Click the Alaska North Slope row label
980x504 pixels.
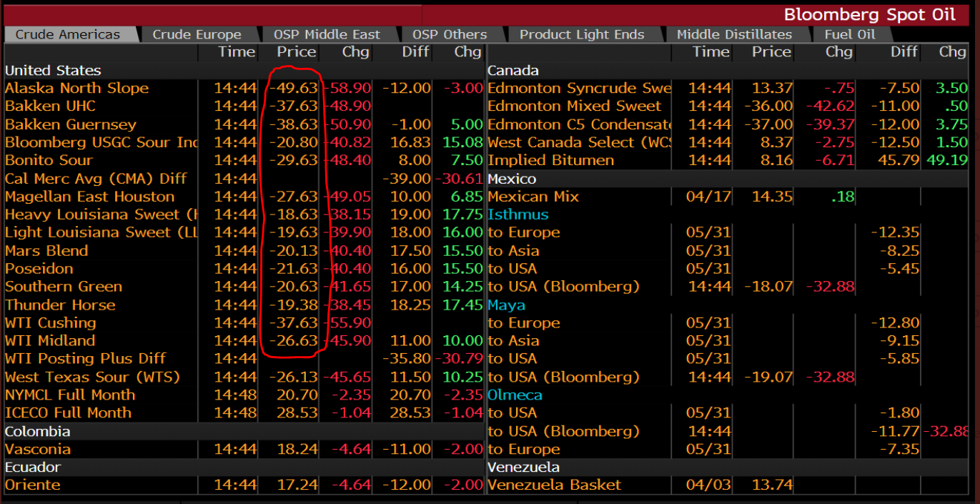click(x=76, y=88)
